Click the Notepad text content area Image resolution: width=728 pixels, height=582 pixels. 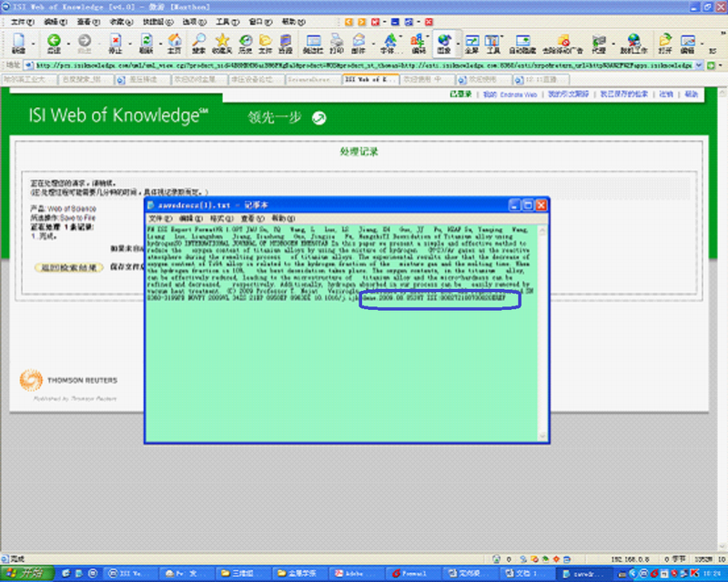[x=346, y=364]
